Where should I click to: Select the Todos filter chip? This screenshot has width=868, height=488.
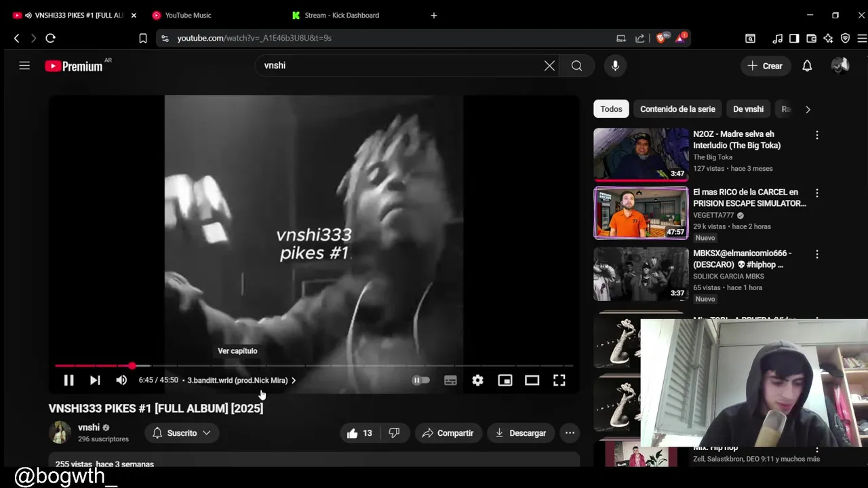tap(611, 109)
